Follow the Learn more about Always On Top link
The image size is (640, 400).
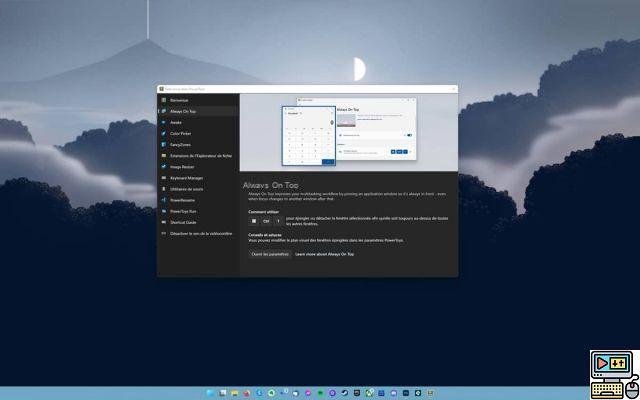pyautogui.click(x=324, y=254)
